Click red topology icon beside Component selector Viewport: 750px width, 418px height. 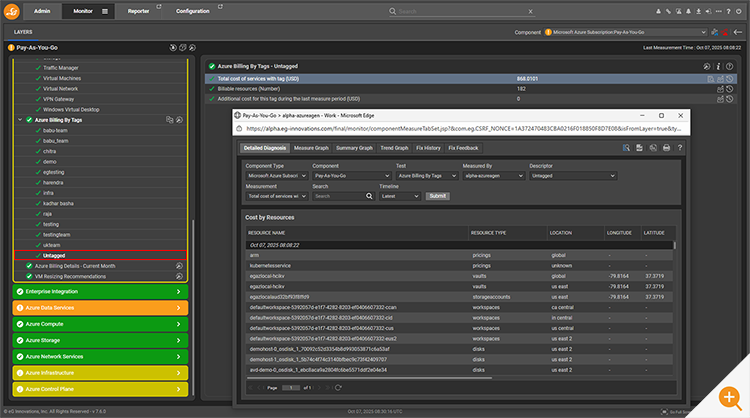coord(725,32)
